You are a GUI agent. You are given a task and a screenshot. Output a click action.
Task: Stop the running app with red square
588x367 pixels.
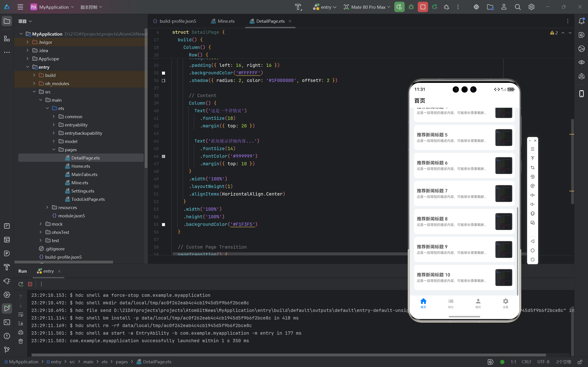point(423,7)
